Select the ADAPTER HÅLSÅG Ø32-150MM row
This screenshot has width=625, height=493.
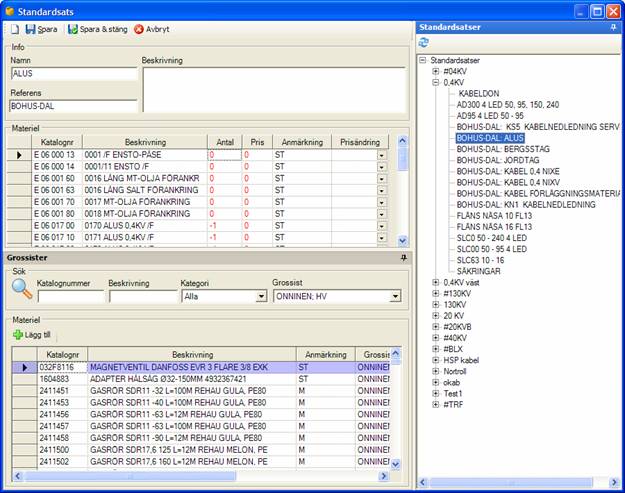pos(201,379)
